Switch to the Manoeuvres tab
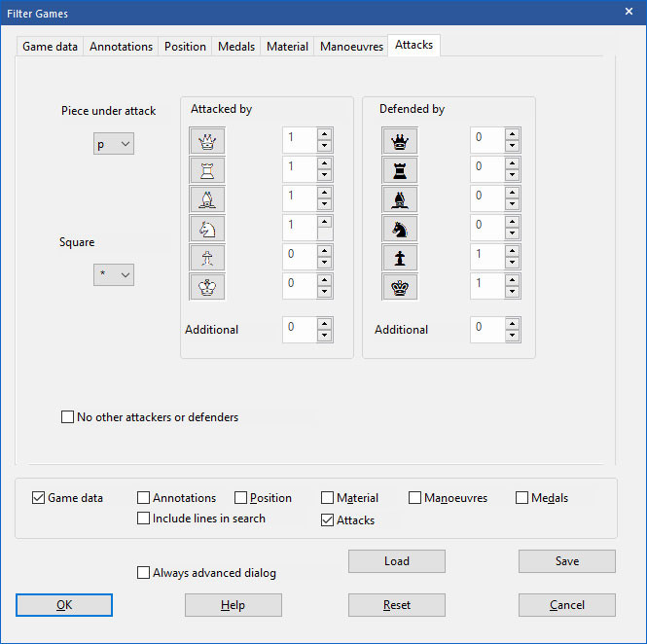The height and width of the screenshot is (644, 647). (x=350, y=46)
